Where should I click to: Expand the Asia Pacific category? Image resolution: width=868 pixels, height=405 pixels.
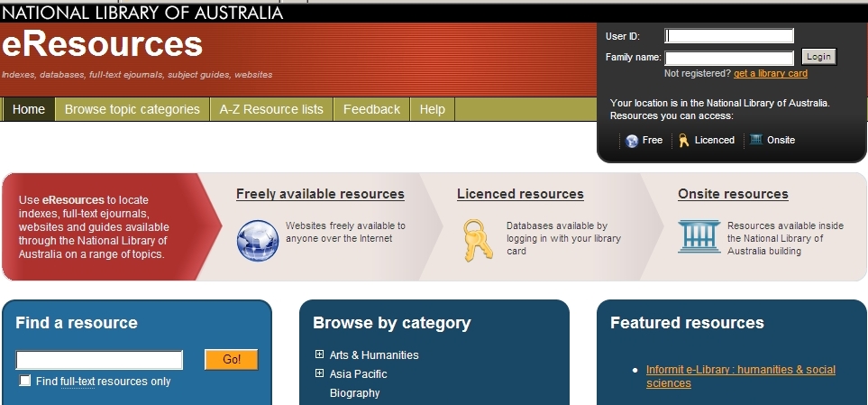tap(319, 373)
